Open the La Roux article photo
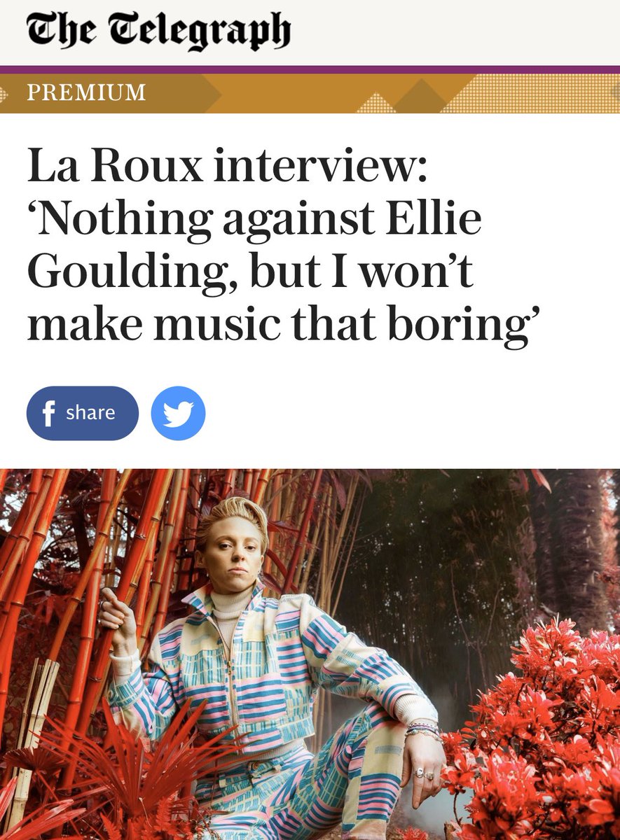This screenshot has width=620, height=840. (x=310, y=654)
